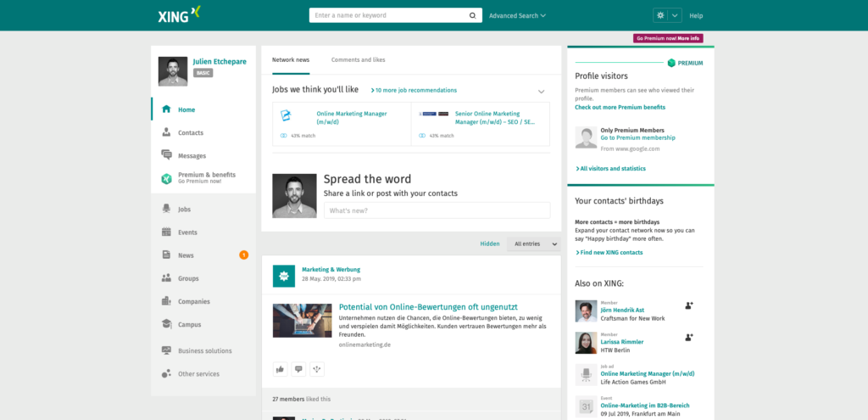The width and height of the screenshot is (868, 420).
Task: Click Julien Etchepare sidebar profile photo
Action: (173, 71)
